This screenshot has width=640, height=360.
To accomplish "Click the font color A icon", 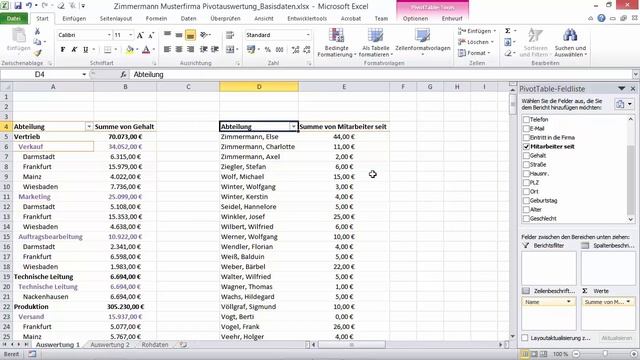I will pos(146,49).
